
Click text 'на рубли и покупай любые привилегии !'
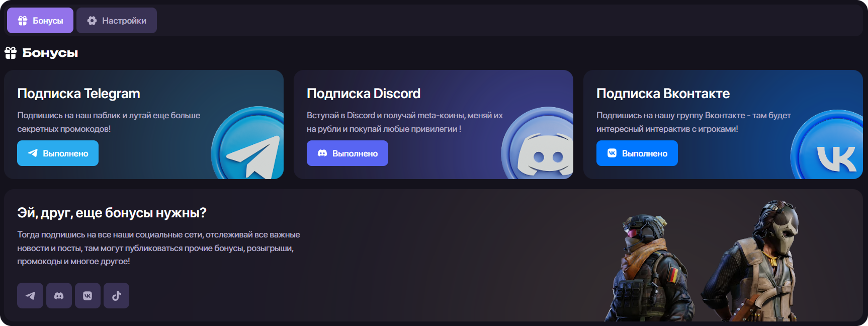(384, 129)
